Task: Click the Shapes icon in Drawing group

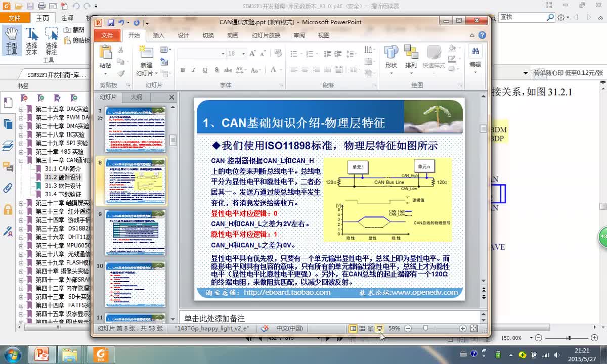Action: coord(391,53)
